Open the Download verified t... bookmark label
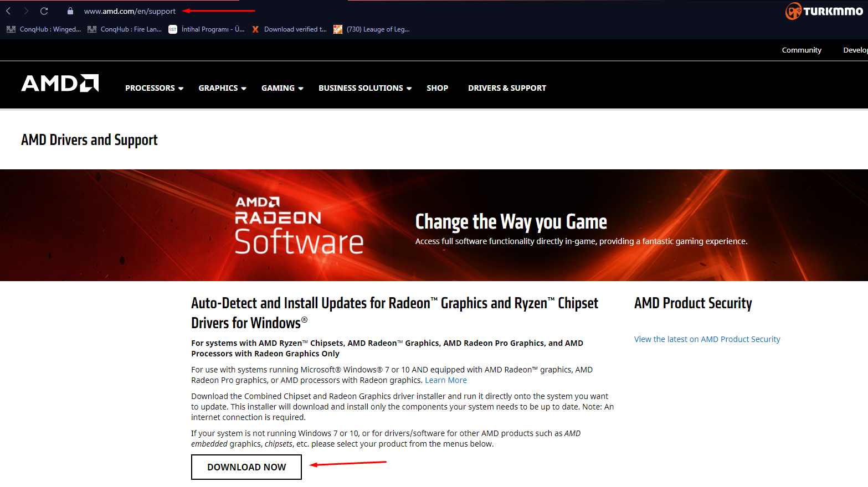 (x=295, y=29)
